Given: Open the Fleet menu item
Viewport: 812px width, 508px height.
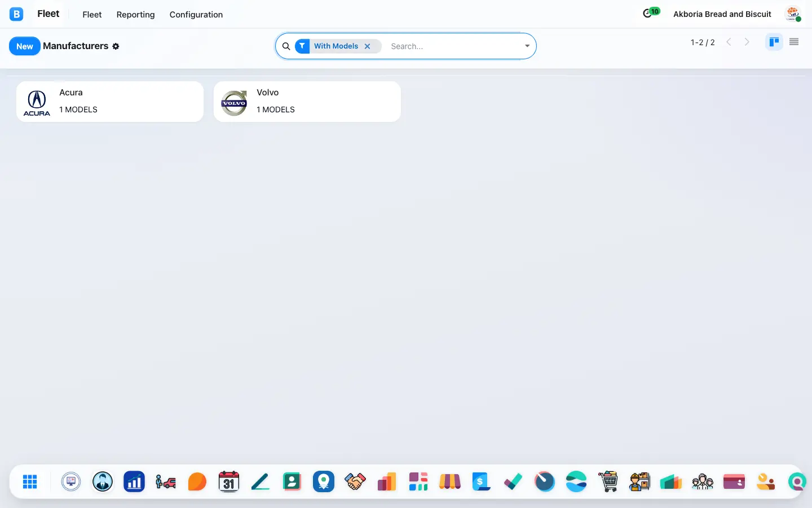Looking at the screenshot, I should tap(92, 15).
